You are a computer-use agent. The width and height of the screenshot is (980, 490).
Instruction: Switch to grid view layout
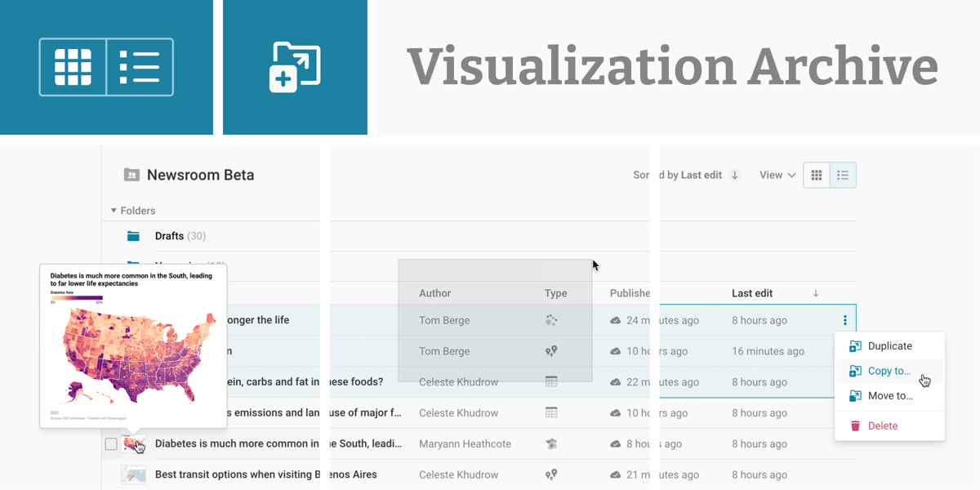(x=816, y=175)
